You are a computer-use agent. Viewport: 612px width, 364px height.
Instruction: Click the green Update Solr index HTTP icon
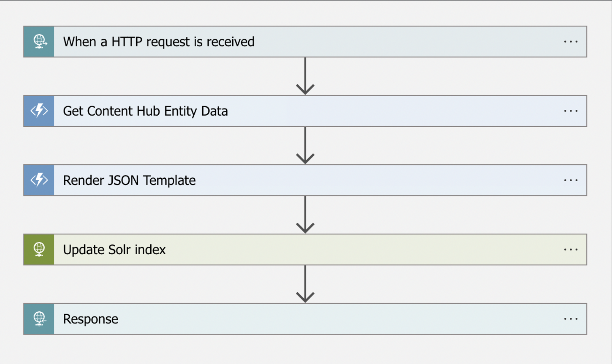39,250
